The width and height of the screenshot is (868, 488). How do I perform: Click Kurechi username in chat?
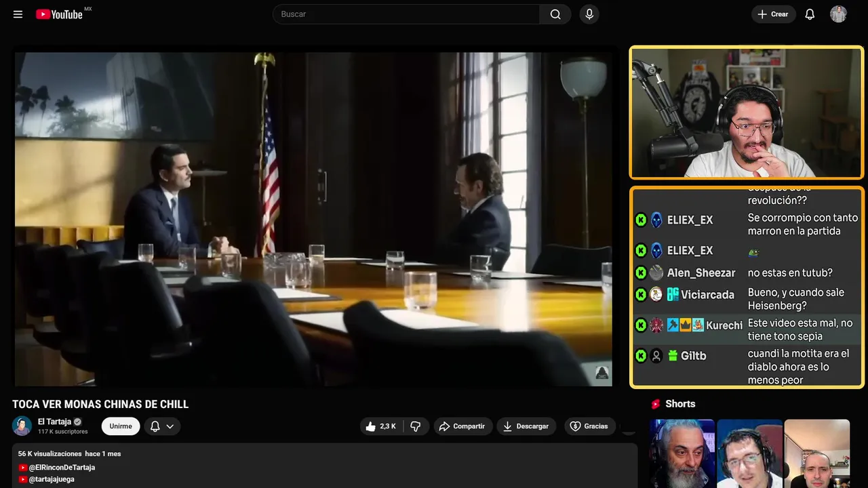[x=724, y=325]
